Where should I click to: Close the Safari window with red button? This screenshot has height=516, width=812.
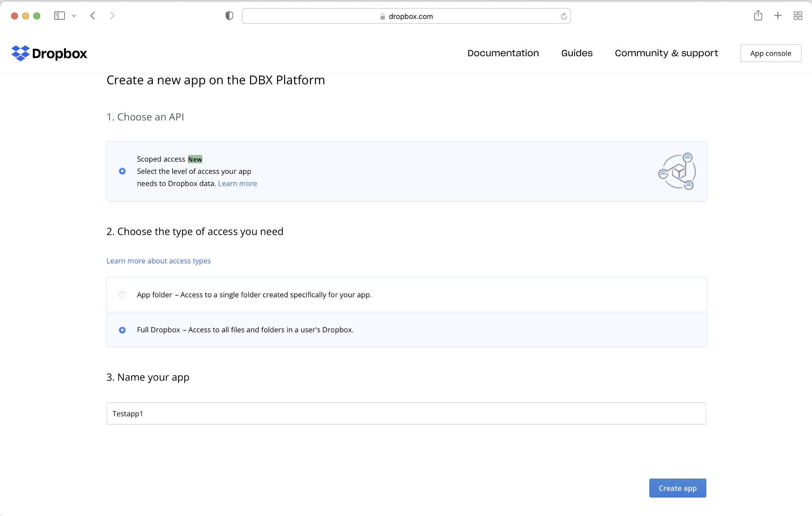tap(15, 16)
